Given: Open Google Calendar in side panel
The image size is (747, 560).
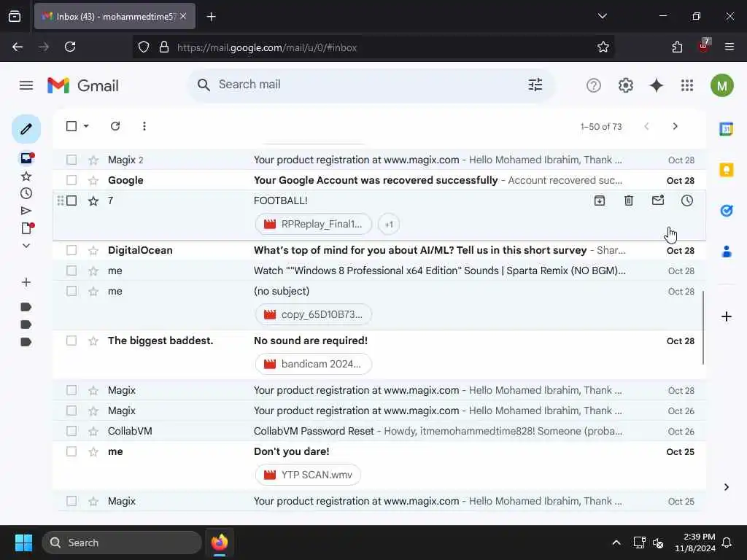Looking at the screenshot, I should click(x=726, y=128).
